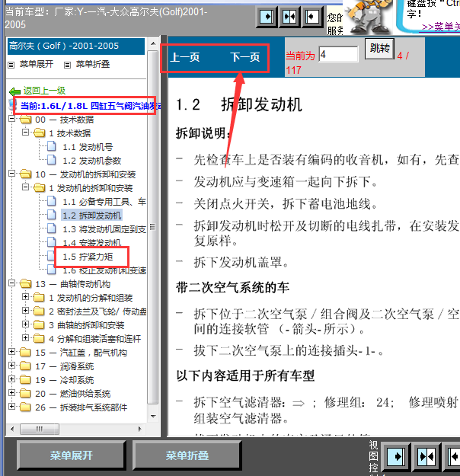Collapse the 13 — 曲轴传动机构 node
This screenshot has height=476, width=460.
(x=11, y=283)
